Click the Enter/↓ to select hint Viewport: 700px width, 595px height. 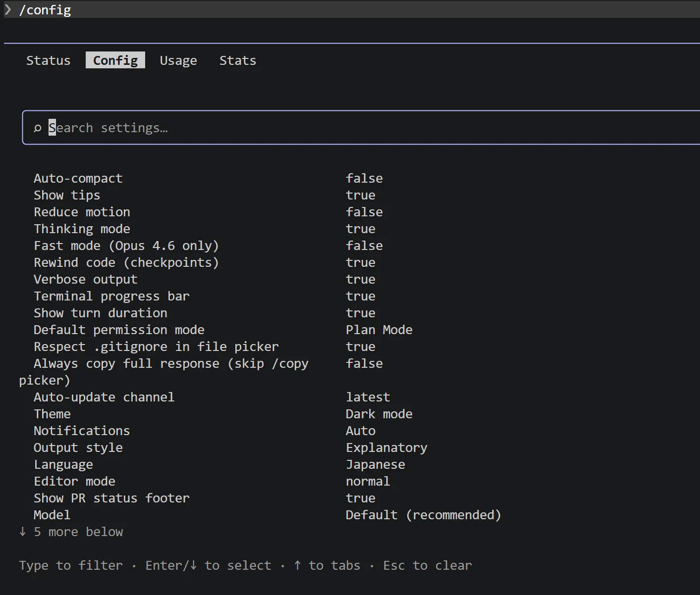point(208,565)
